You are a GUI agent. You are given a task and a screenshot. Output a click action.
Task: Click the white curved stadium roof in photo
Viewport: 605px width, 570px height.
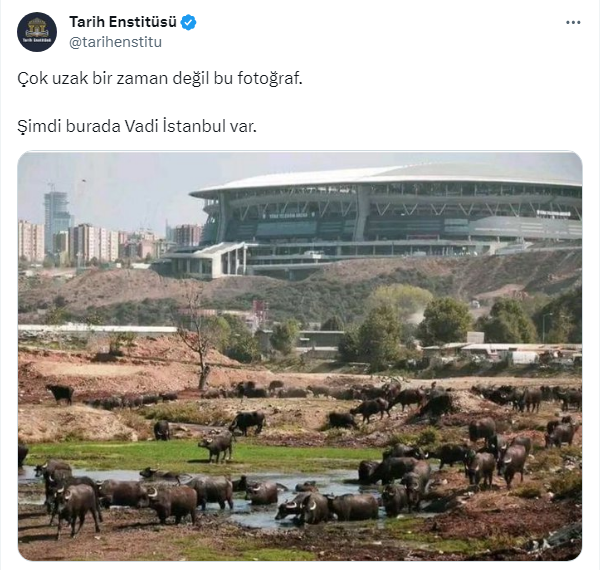pos(386,178)
